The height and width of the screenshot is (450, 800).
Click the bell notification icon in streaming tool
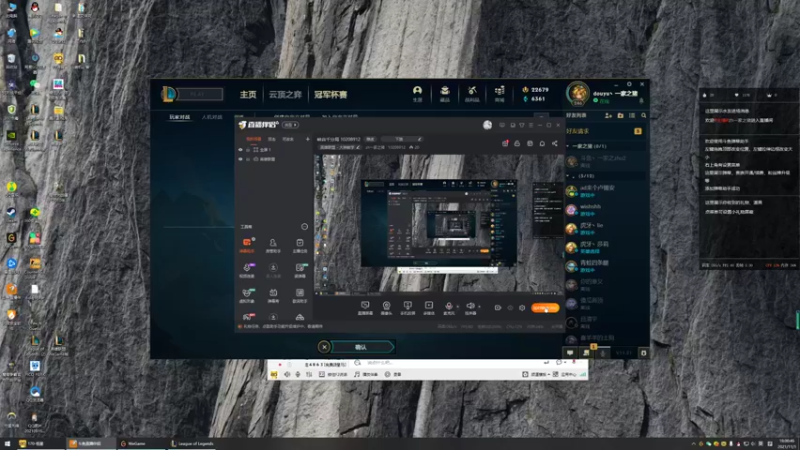(542, 143)
